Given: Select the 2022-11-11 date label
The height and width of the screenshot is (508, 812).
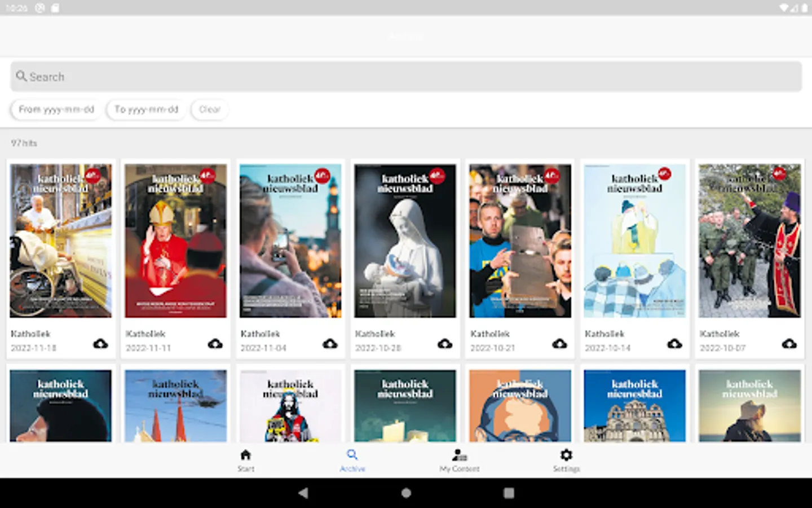Looking at the screenshot, I should click(148, 348).
